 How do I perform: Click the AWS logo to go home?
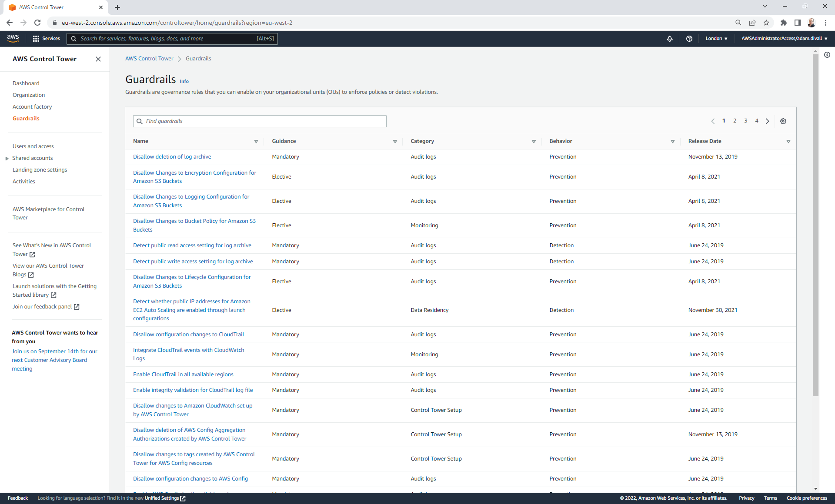[x=13, y=38]
